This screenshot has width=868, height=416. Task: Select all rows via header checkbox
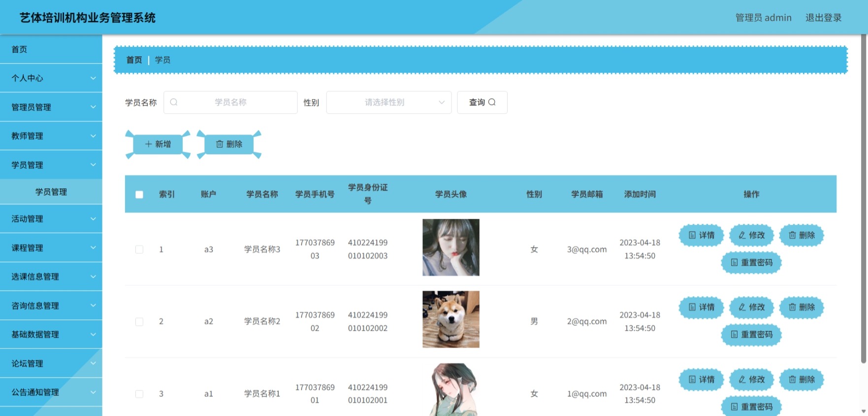(x=139, y=194)
